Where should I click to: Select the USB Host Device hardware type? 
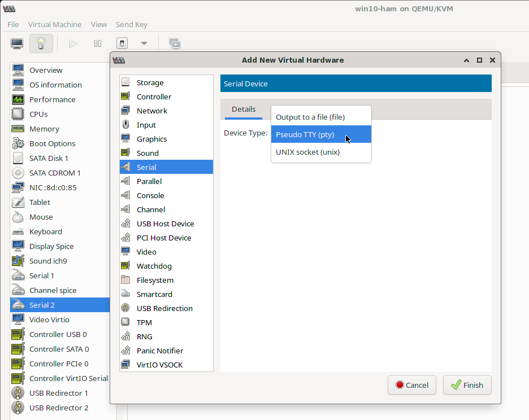click(x=165, y=223)
